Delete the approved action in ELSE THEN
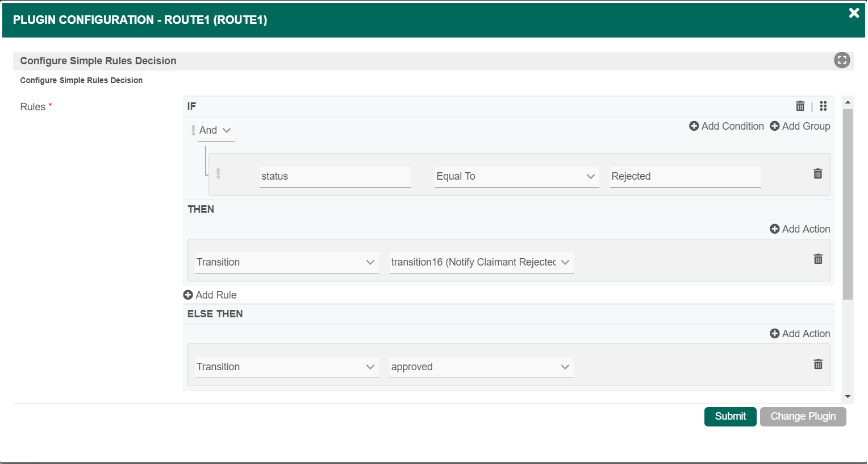The image size is (868, 464). (x=817, y=364)
